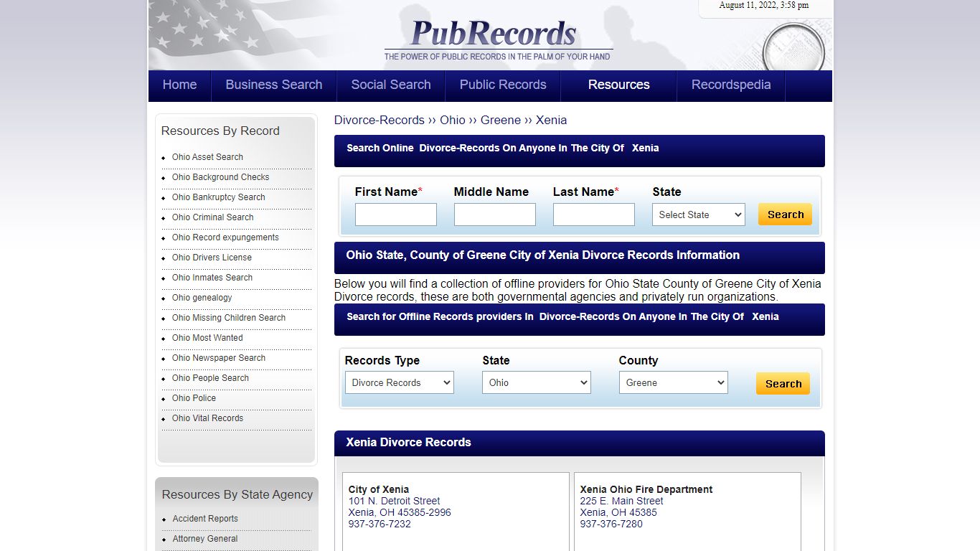Click the Greene breadcrumb link
Image resolution: width=980 pixels, height=551 pixels.
(x=501, y=120)
